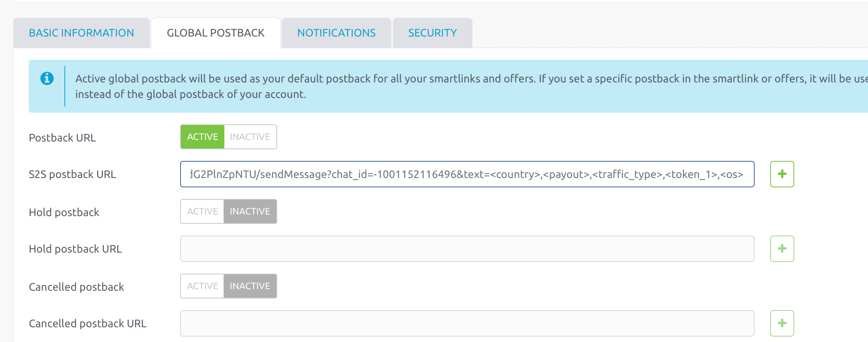Focus the S2S postback URL field
Viewport: 868px width, 342px height.
(467, 174)
